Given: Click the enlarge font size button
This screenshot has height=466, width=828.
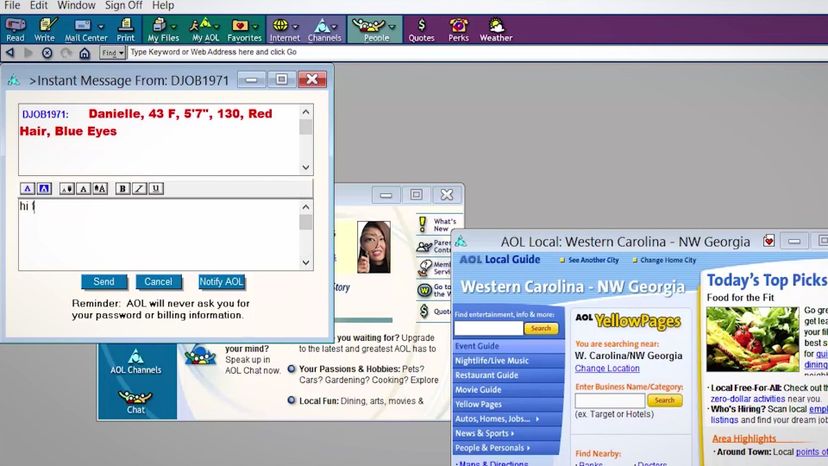Looking at the screenshot, I should pos(100,189).
